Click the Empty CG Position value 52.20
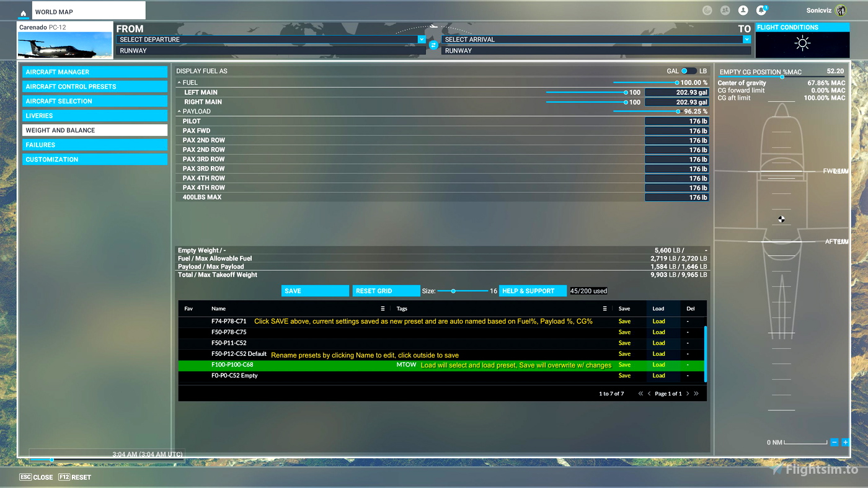 835,71
